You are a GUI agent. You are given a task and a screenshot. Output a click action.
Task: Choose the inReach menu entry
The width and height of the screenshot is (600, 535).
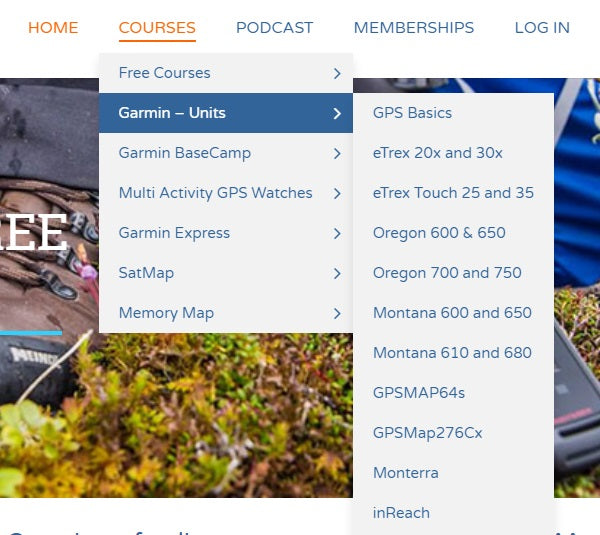[401, 513]
